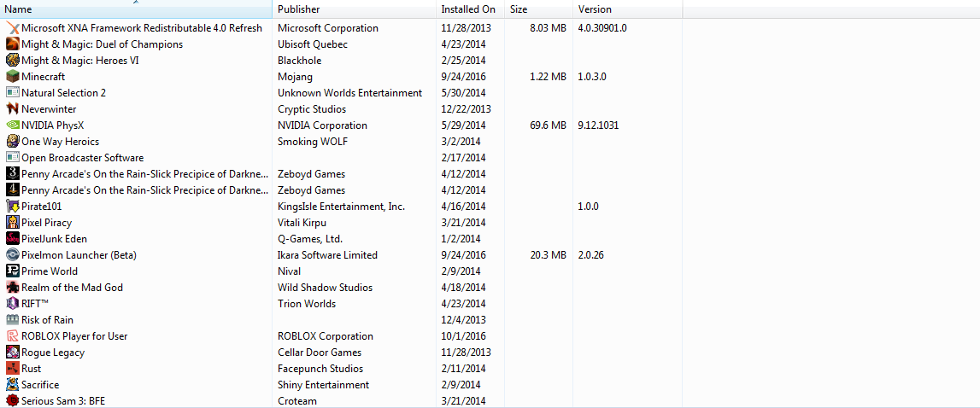Select the PixelJunk Eden icon
980x408 pixels.
click(13, 239)
